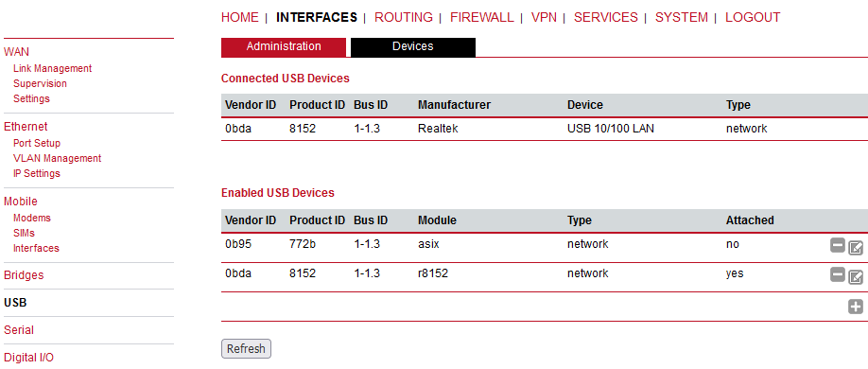Image resolution: width=868 pixels, height=369 pixels.
Task: Edit the r8152 USB device entry
Action: [x=856, y=277]
